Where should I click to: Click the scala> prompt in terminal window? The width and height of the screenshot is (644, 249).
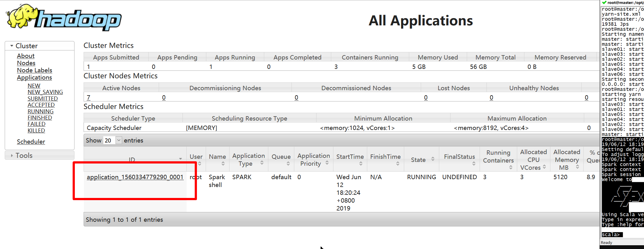[x=611, y=234]
